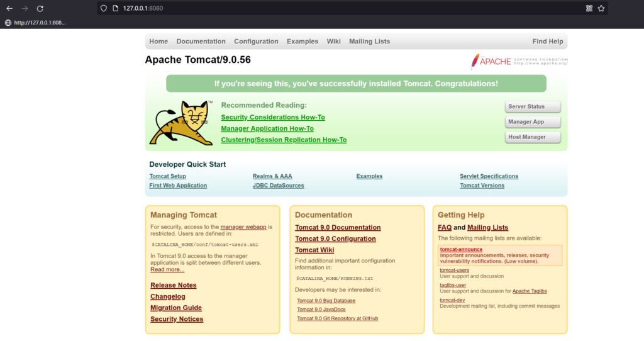Viewport: 644px width, 341px height.
Task: Follow the manager webapp link
Action: [x=243, y=226]
